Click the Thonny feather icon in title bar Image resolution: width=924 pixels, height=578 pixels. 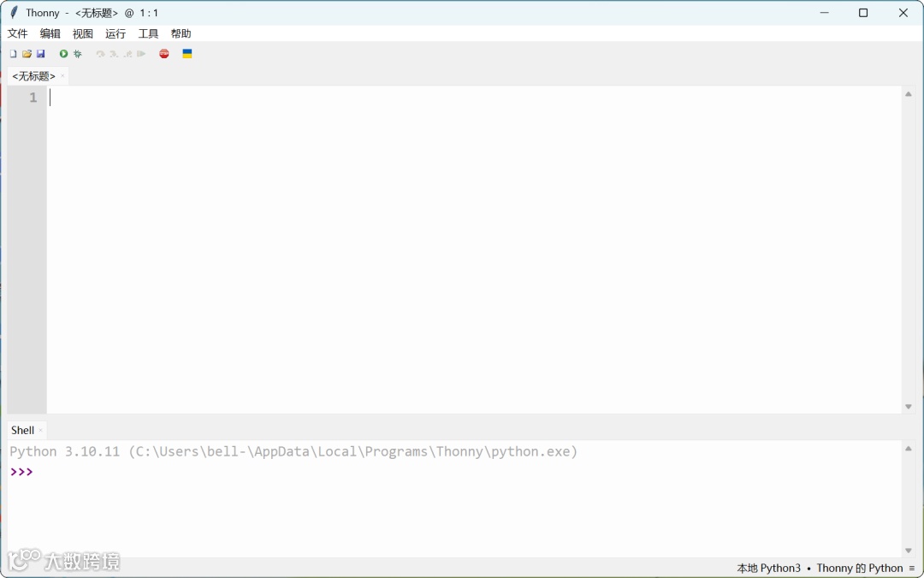click(14, 12)
